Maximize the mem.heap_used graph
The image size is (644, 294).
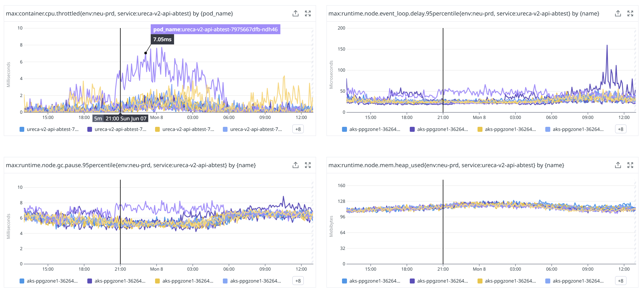pos(630,165)
